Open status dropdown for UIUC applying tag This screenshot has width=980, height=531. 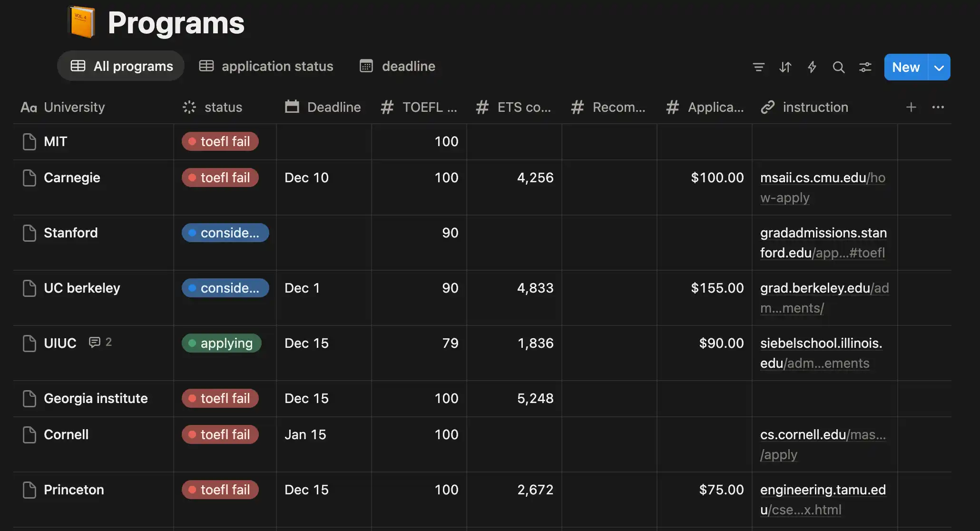tap(221, 343)
